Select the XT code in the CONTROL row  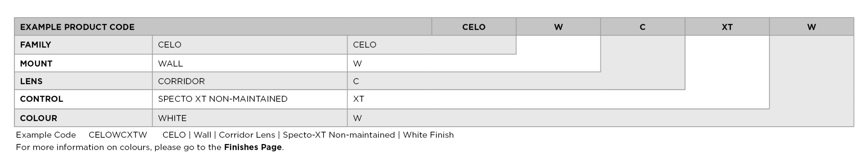358,99
